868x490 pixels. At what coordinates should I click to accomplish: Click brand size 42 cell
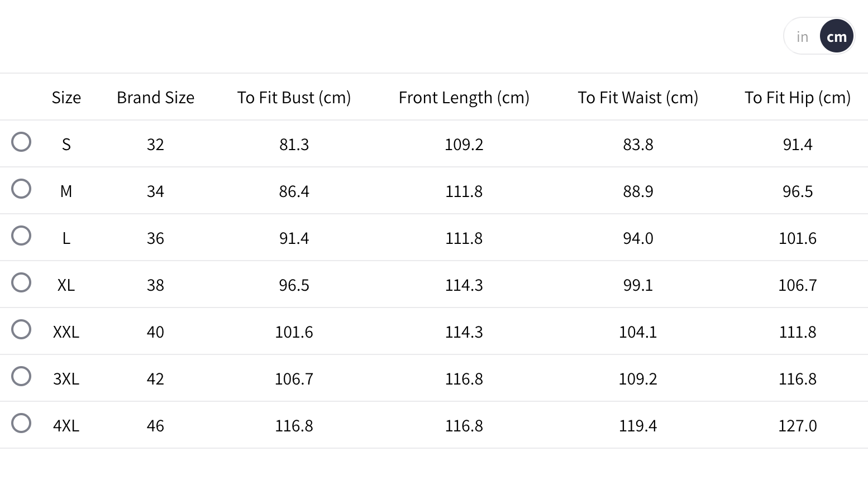[155, 379]
